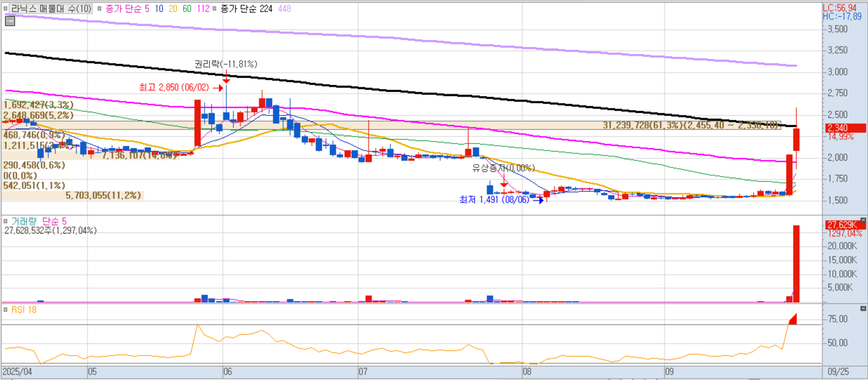Click the HC:-17.89 readout
Image resolution: width=868 pixels, height=380 pixels.
(842, 16)
